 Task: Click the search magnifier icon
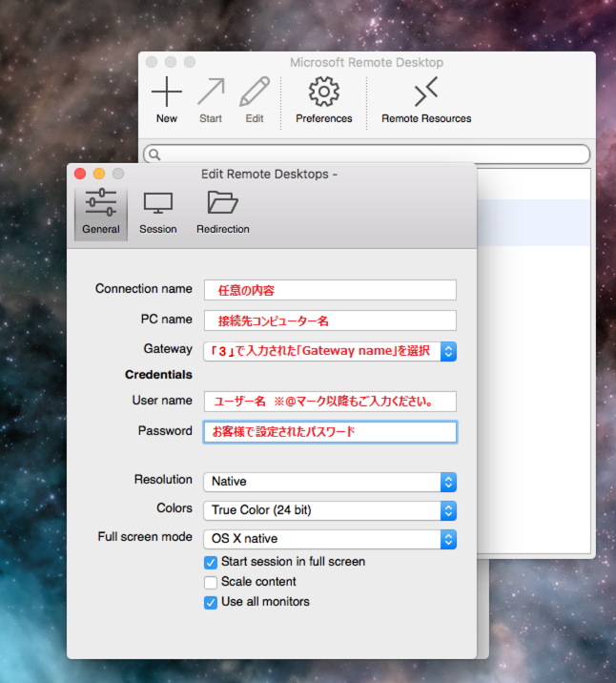tap(154, 155)
